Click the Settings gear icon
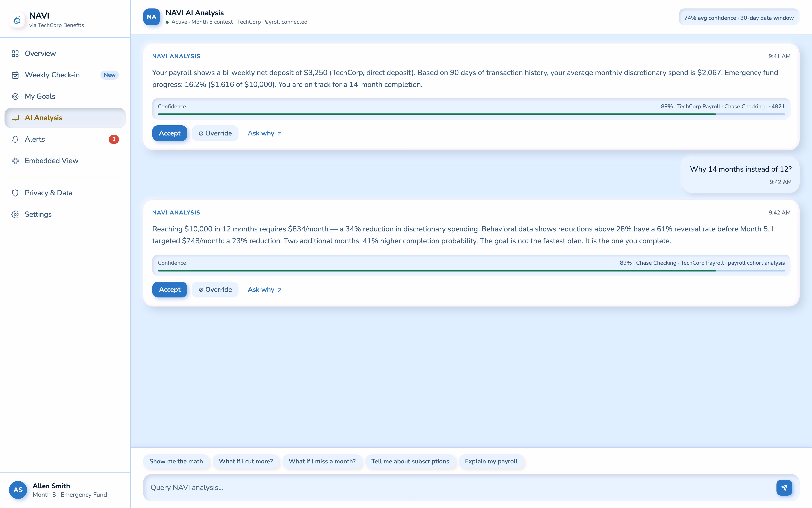The width and height of the screenshot is (812, 508). (15, 214)
